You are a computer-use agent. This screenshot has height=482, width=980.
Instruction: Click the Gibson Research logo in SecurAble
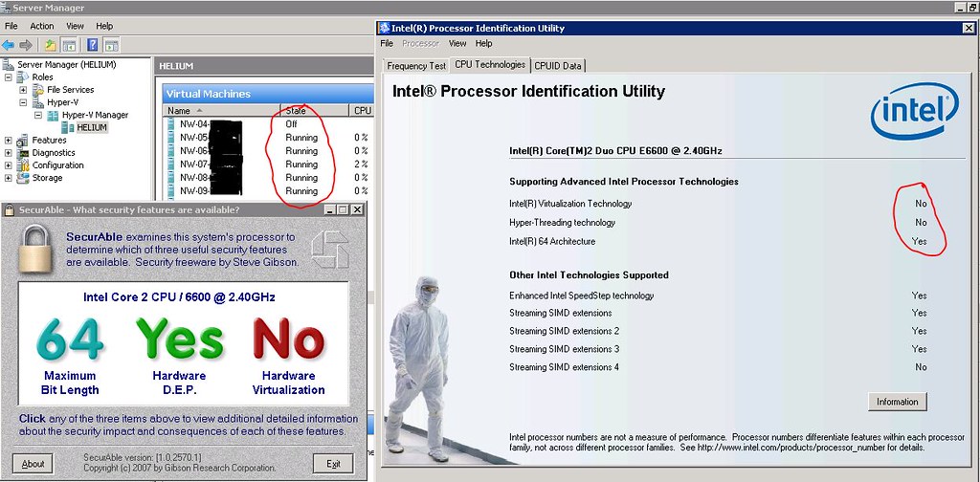[x=329, y=249]
